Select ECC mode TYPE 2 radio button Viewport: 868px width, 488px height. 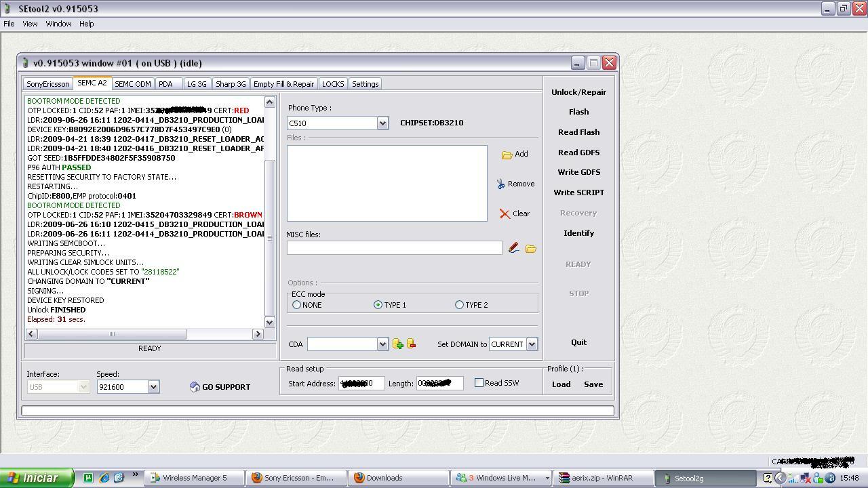click(459, 305)
